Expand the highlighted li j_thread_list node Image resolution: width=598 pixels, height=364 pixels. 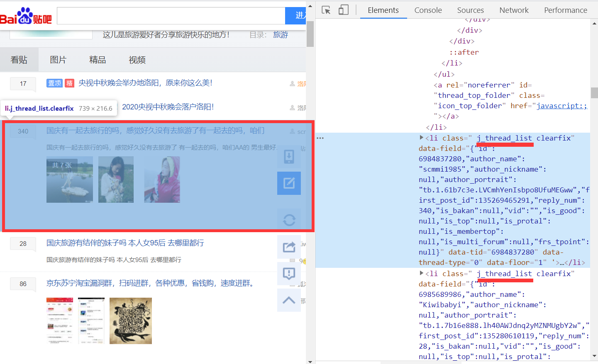pos(421,138)
